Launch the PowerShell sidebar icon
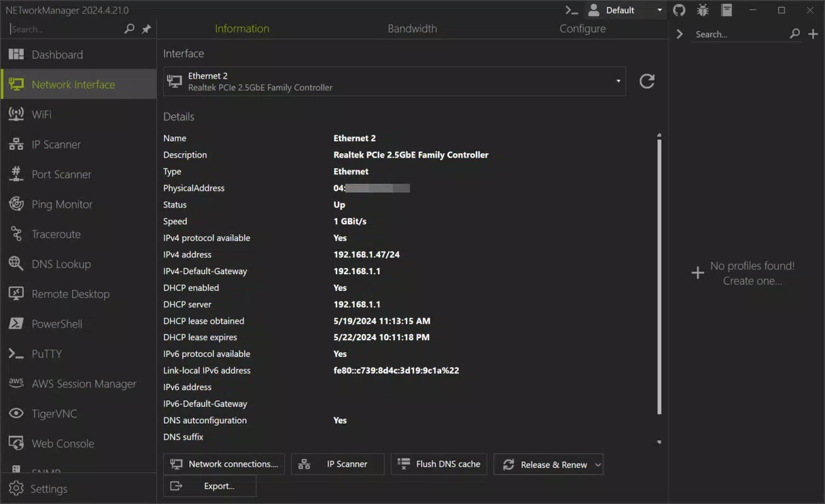The height and width of the screenshot is (504, 825). tap(16, 324)
